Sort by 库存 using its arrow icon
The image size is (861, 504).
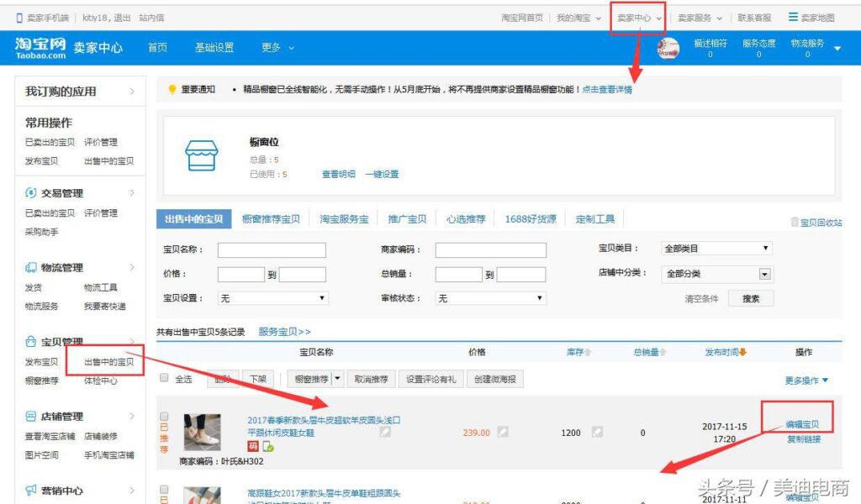coord(588,352)
